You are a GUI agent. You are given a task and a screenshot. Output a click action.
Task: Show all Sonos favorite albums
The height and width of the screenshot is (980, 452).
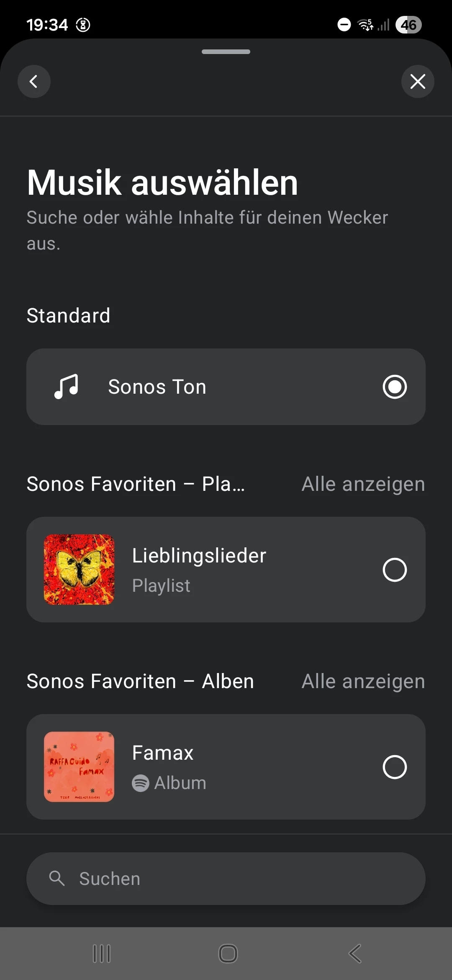tap(363, 681)
